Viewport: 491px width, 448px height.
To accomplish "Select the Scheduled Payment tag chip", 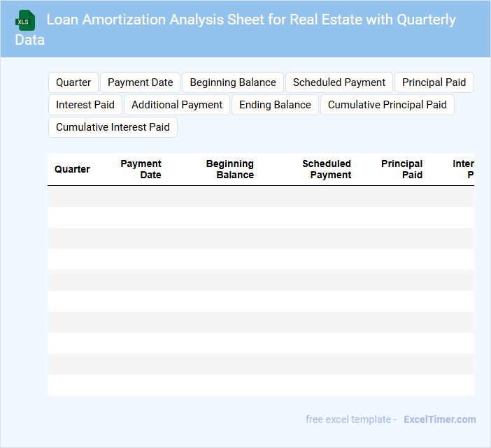I will [x=339, y=82].
